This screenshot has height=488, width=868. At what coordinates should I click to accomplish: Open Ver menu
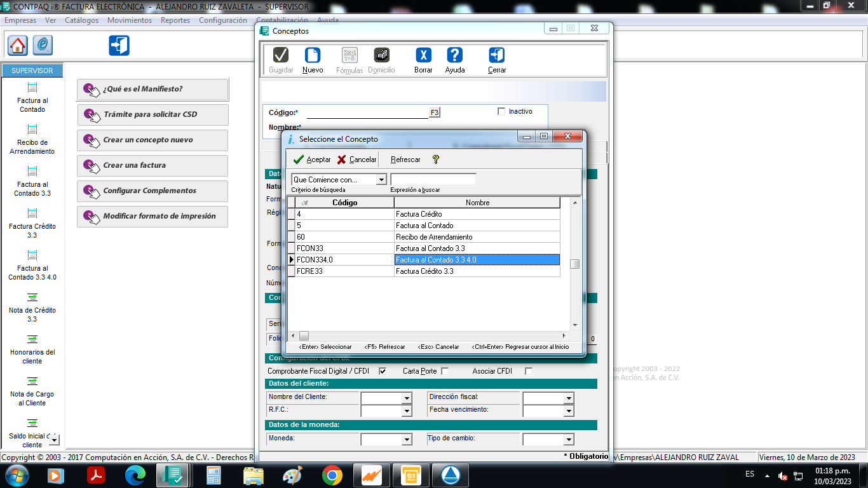coord(50,20)
